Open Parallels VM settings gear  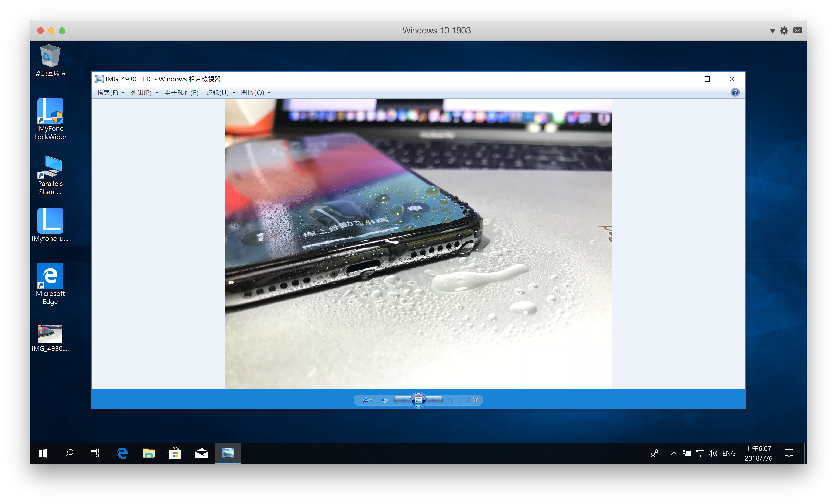pyautogui.click(x=784, y=31)
